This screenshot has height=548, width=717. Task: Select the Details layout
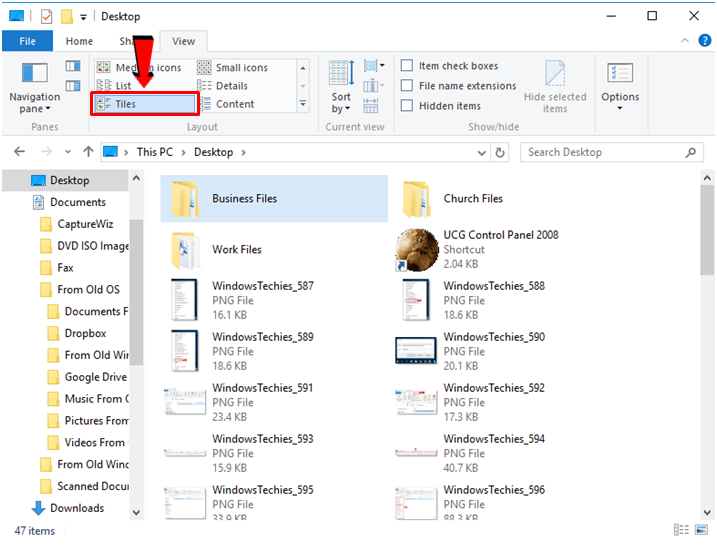pyautogui.click(x=223, y=86)
